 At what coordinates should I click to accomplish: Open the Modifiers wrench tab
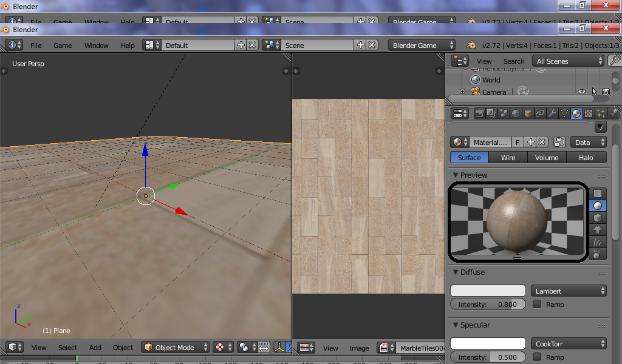click(x=552, y=113)
